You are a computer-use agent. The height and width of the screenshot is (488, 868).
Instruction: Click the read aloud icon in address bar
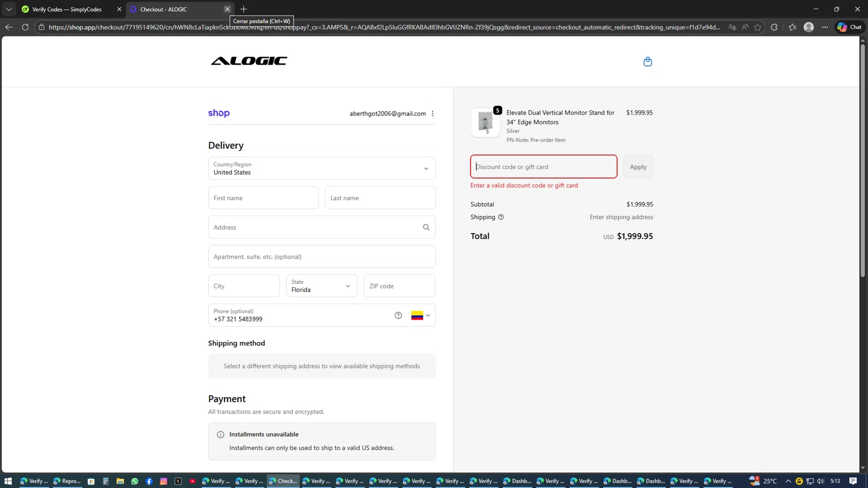pyautogui.click(x=745, y=27)
